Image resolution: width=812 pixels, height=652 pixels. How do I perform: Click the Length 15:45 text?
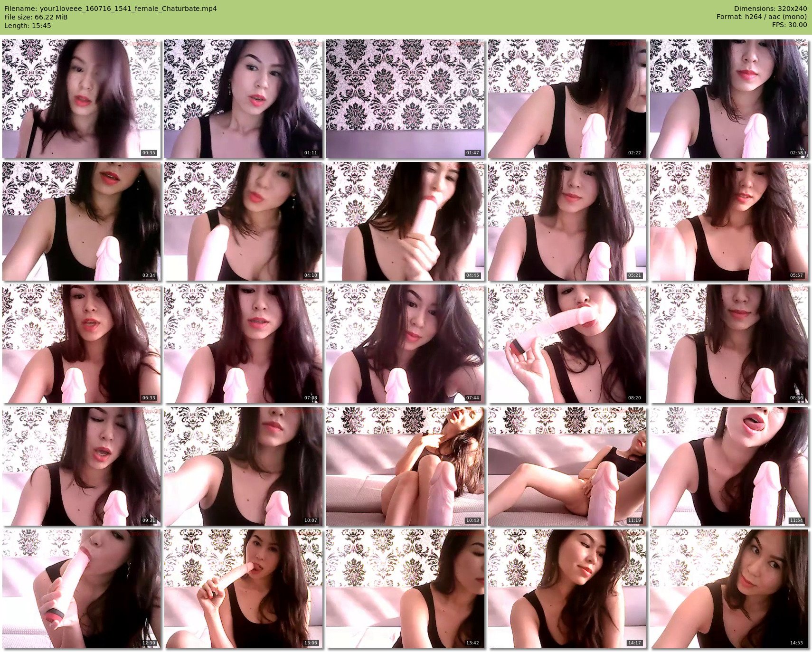[x=28, y=26]
